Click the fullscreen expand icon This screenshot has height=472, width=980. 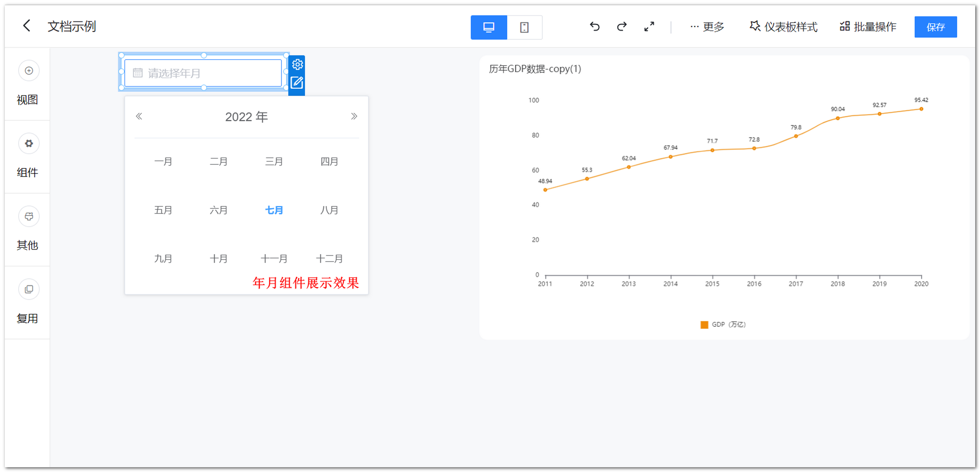click(x=649, y=27)
